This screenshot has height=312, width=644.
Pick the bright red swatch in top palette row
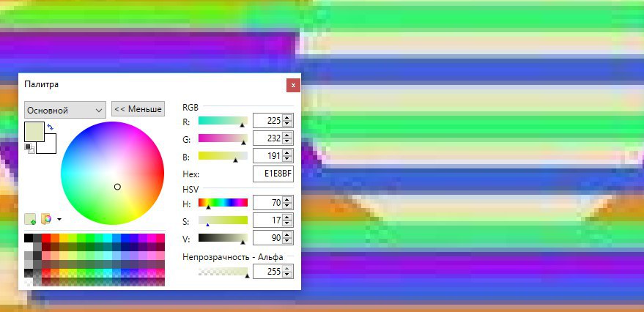(x=46, y=238)
